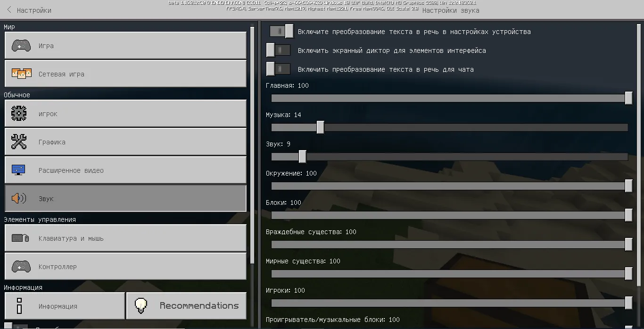Open the Информация section
644x329 pixels.
pyautogui.click(x=65, y=306)
